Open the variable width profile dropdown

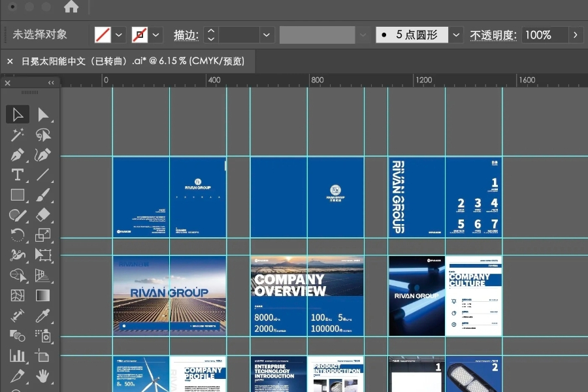point(363,35)
